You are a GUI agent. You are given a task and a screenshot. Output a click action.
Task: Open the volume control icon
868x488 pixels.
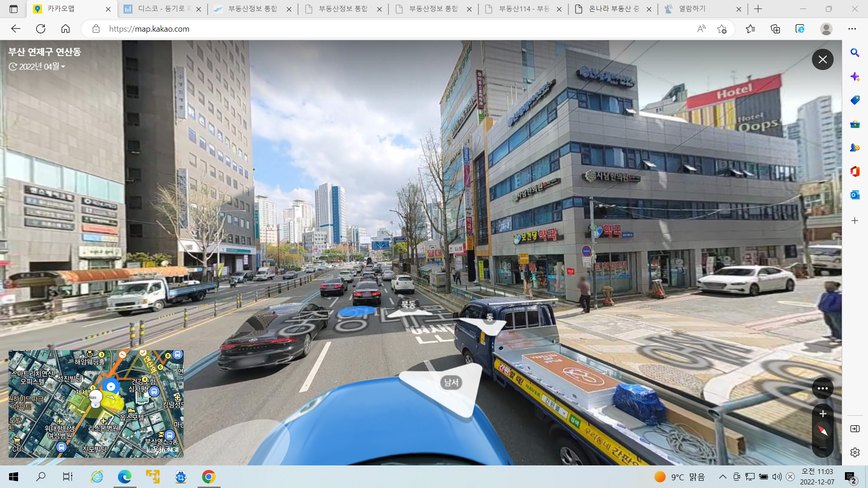tap(777, 477)
